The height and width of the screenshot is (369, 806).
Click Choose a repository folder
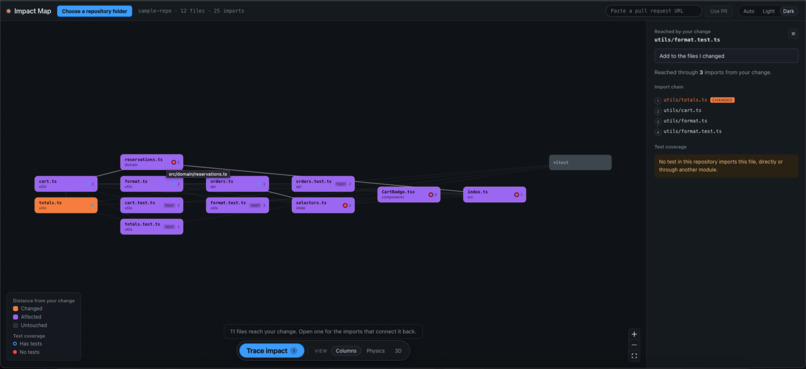(95, 11)
